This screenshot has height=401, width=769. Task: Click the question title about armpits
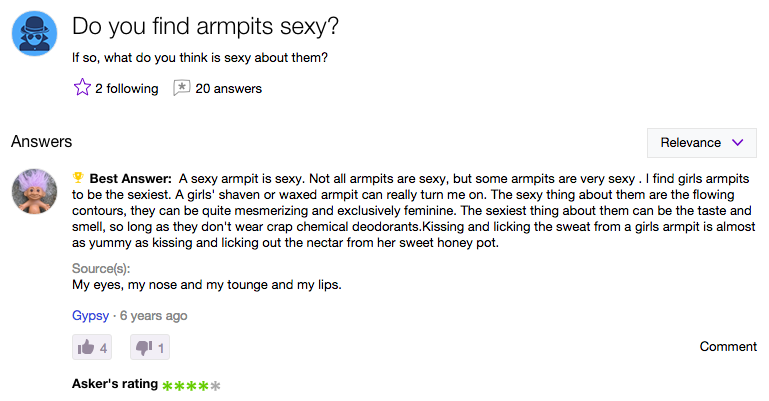click(x=205, y=26)
